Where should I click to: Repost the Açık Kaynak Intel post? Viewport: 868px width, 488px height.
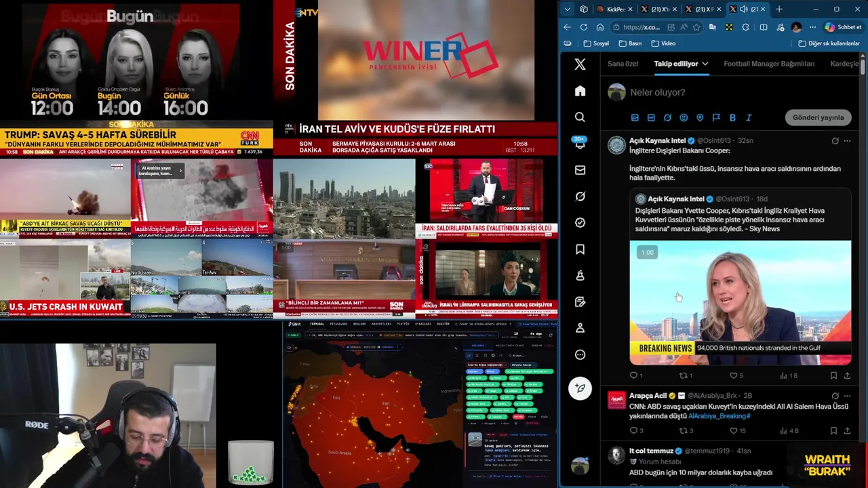point(684,375)
